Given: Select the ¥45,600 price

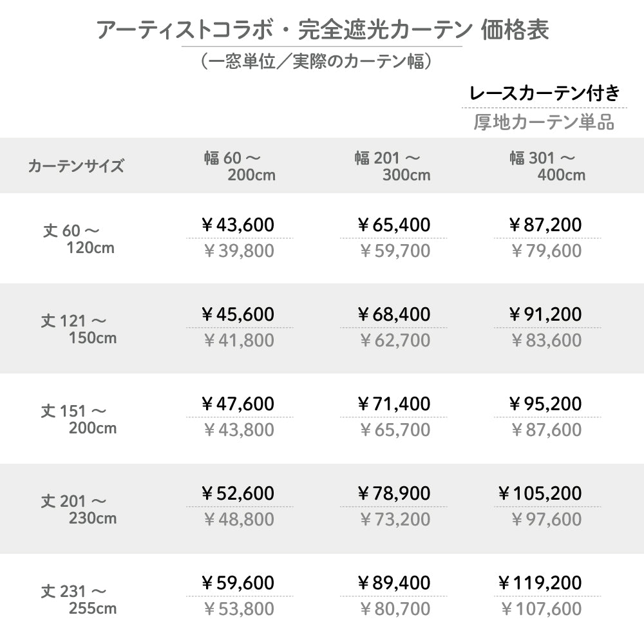Looking at the screenshot, I should pos(238,314).
